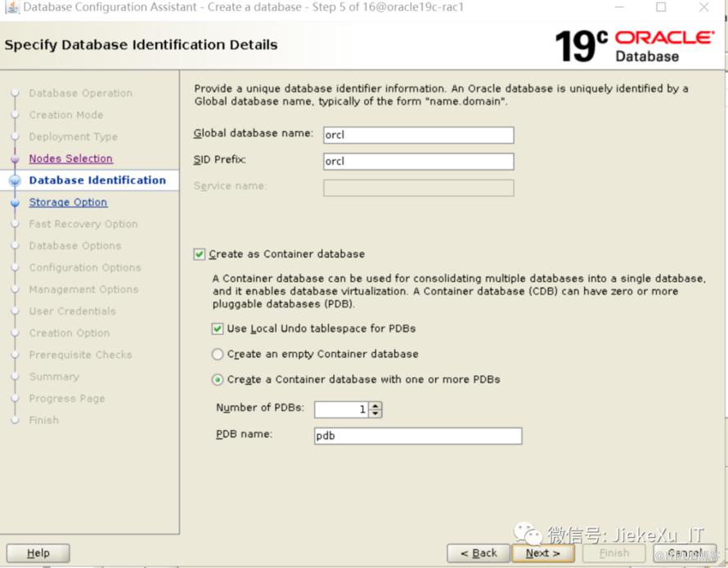Screen dimensions: 728x568
Task: Click the Service name disabled field
Action: pyautogui.click(x=418, y=188)
